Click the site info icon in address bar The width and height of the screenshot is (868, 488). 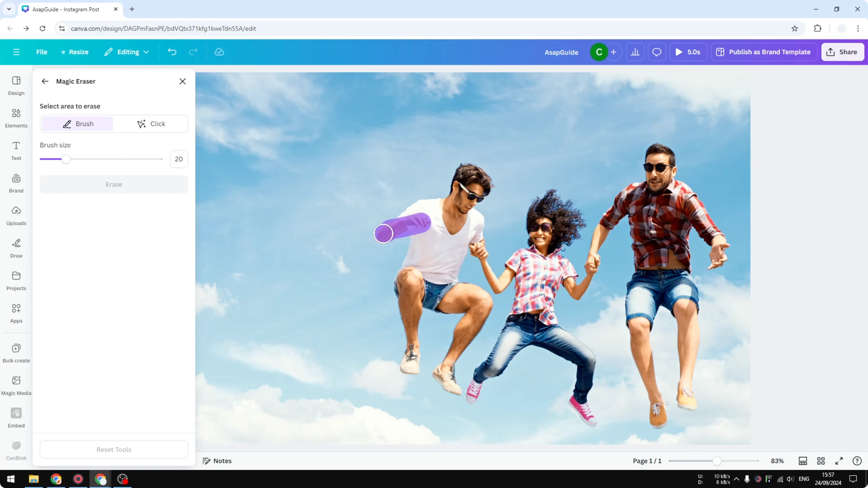pos(62,29)
